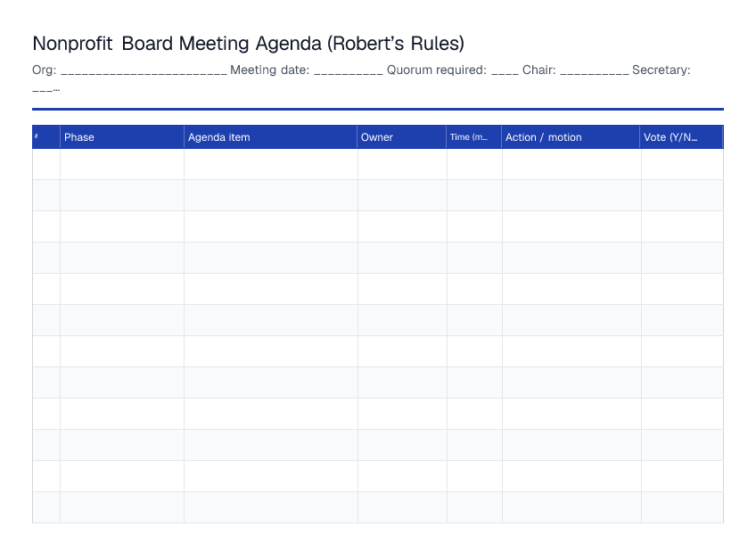Click the "#" number column header
This screenshot has width=756, height=535.
[46, 137]
